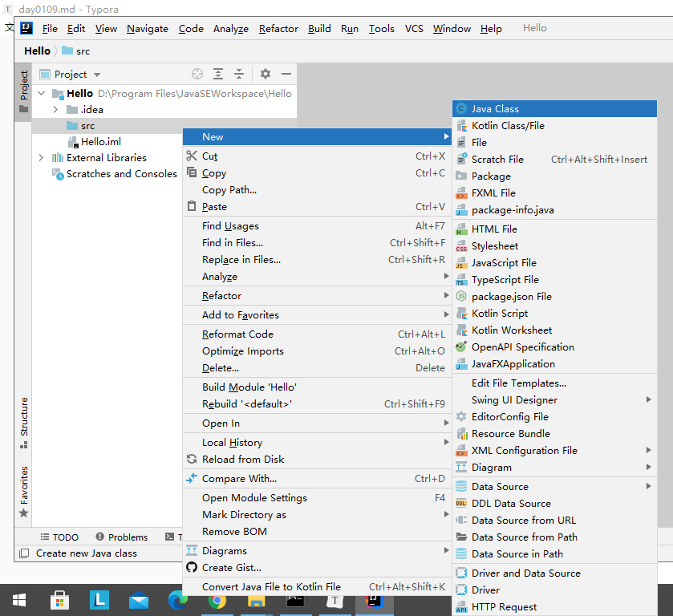Click the EditorConfig File gear icon
Image resolution: width=673 pixels, height=616 pixels.
tap(461, 416)
